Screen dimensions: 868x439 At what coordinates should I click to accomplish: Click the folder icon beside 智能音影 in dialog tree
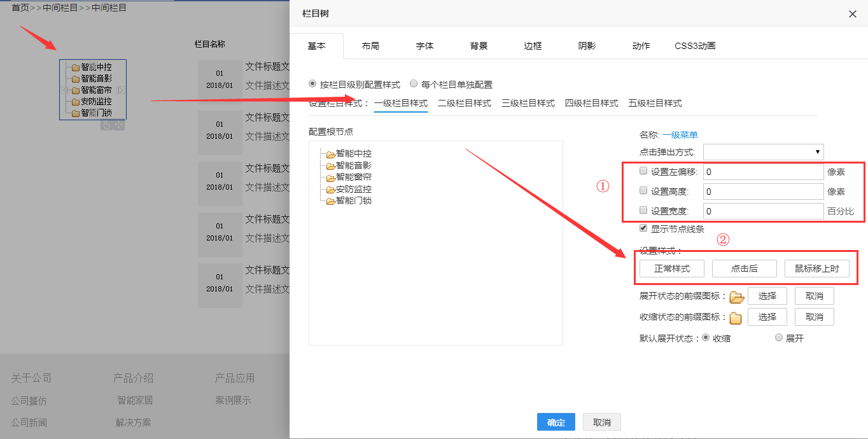point(330,167)
